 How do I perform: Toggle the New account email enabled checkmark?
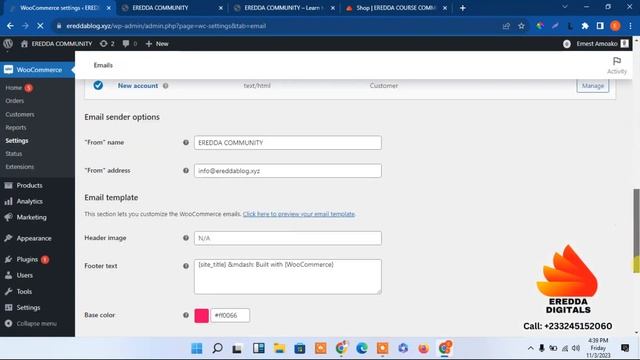click(98, 85)
